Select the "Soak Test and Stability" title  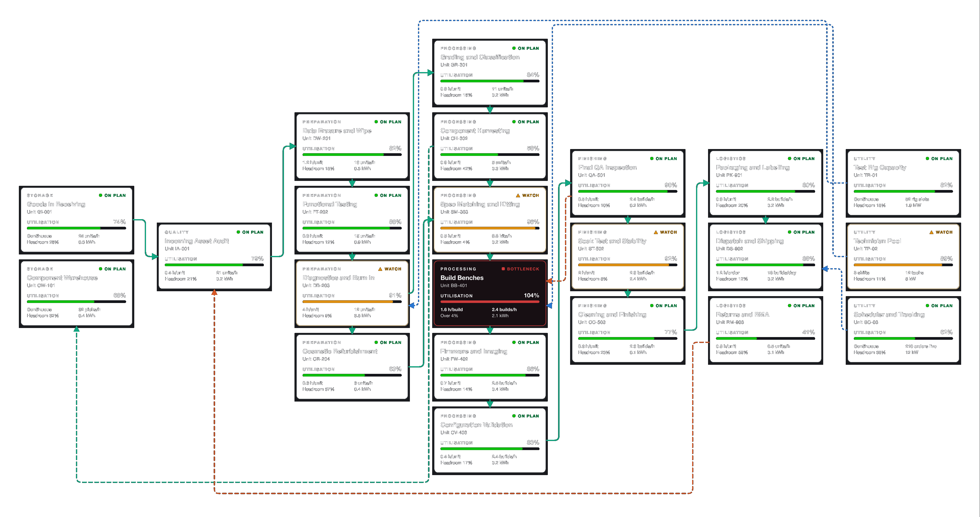612,241
